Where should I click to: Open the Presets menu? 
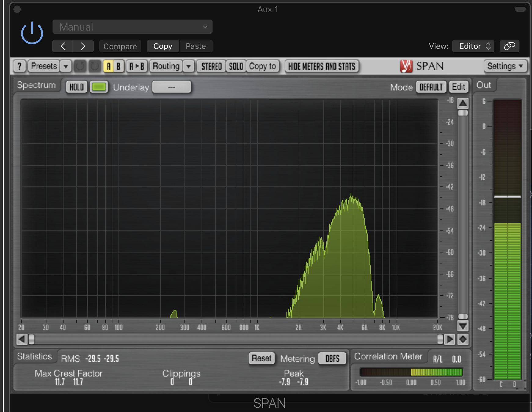click(x=44, y=66)
